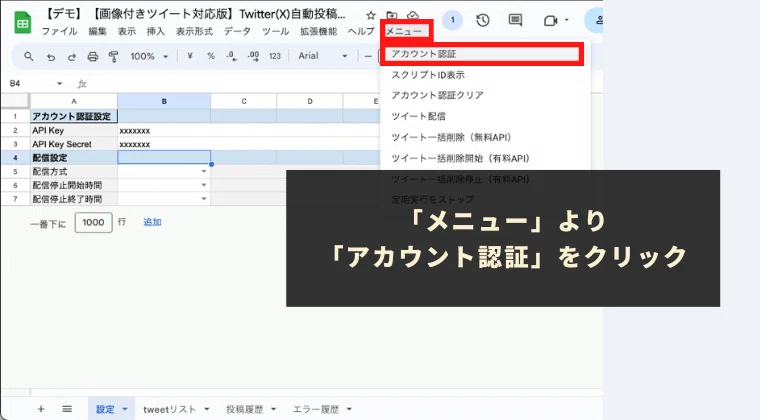Image resolution: width=760 pixels, height=420 pixels.
Task: Click the 追加 link to add rows
Action: point(152,222)
